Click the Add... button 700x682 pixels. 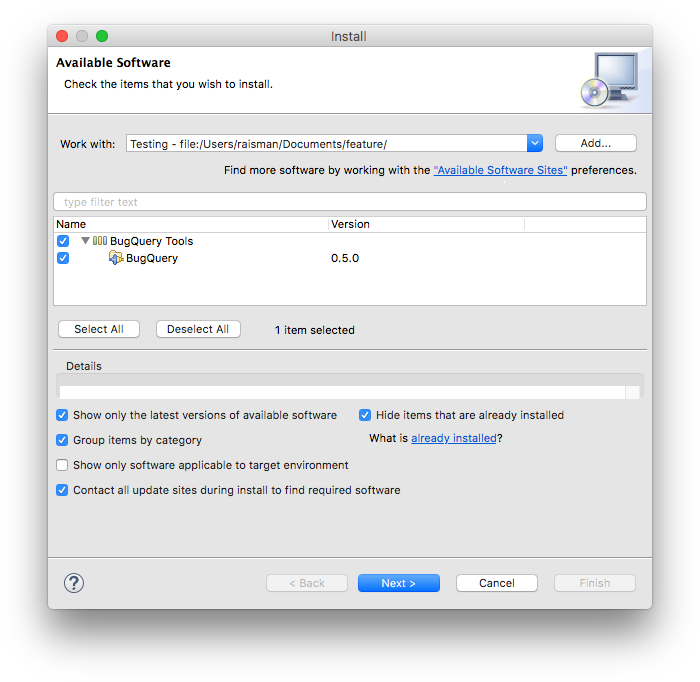[x=596, y=143]
